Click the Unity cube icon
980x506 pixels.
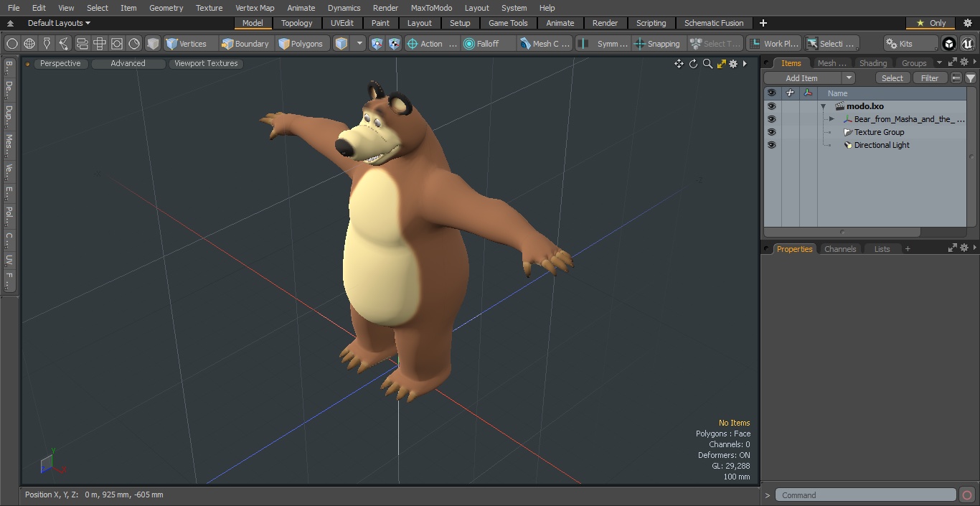click(x=949, y=44)
